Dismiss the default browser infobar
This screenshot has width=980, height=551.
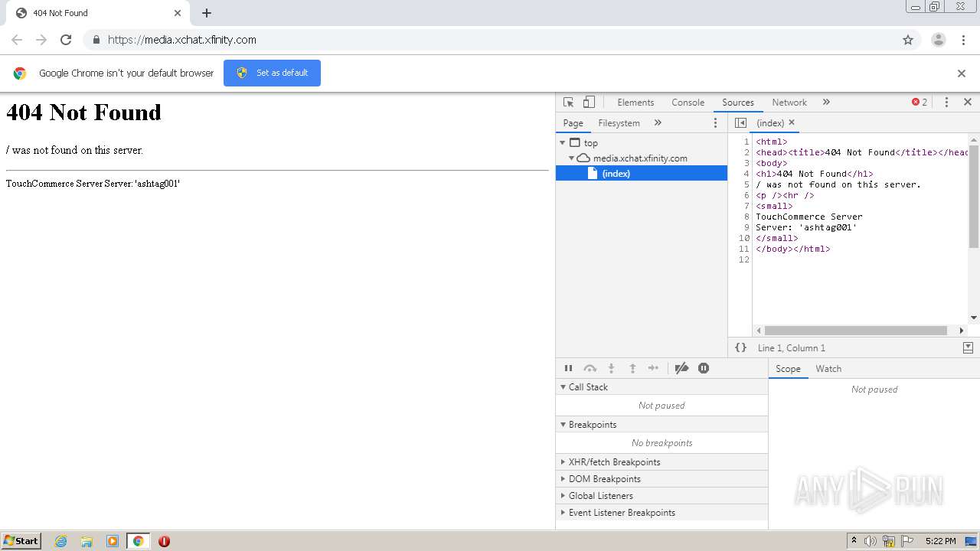(x=962, y=73)
